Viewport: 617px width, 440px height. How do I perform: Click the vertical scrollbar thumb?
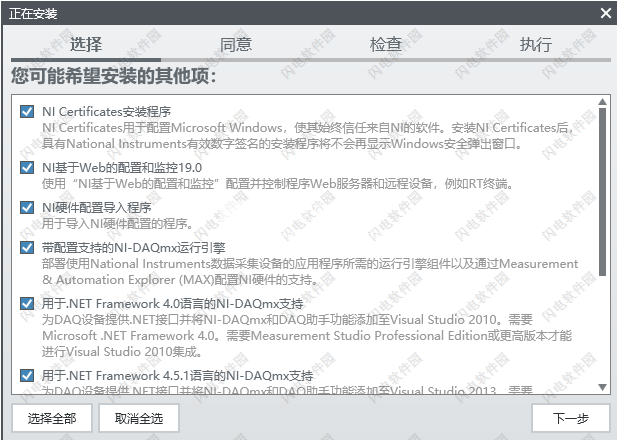pos(602,192)
